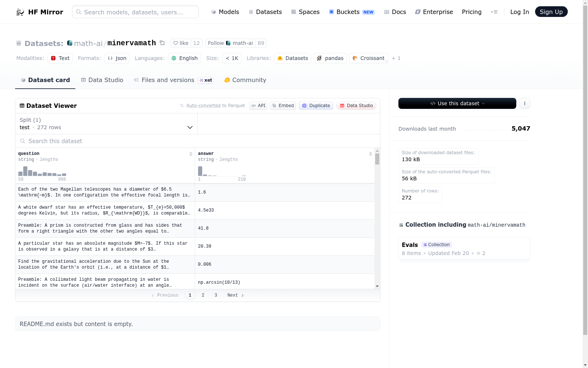Click the question lengths histogram
This screenshot has height=368, width=588.
coord(42,171)
